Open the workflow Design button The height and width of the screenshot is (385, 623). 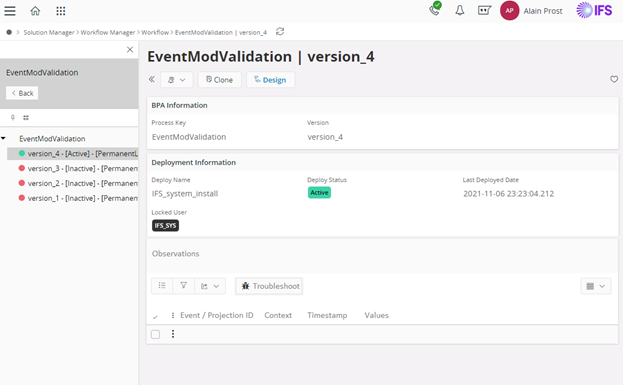(x=270, y=80)
